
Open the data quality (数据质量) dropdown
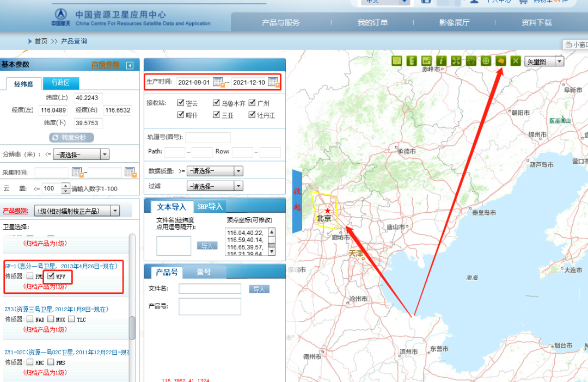[x=215, y=171]
